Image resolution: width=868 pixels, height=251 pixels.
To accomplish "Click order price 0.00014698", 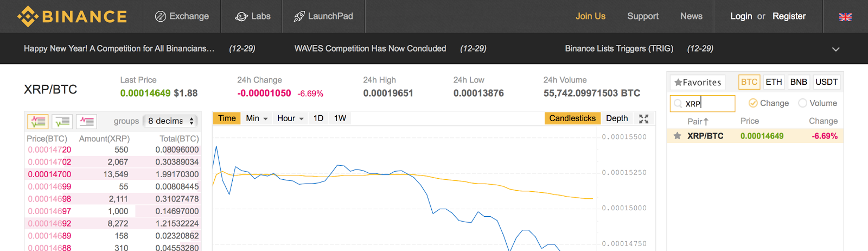I will (x=49, y=199).
